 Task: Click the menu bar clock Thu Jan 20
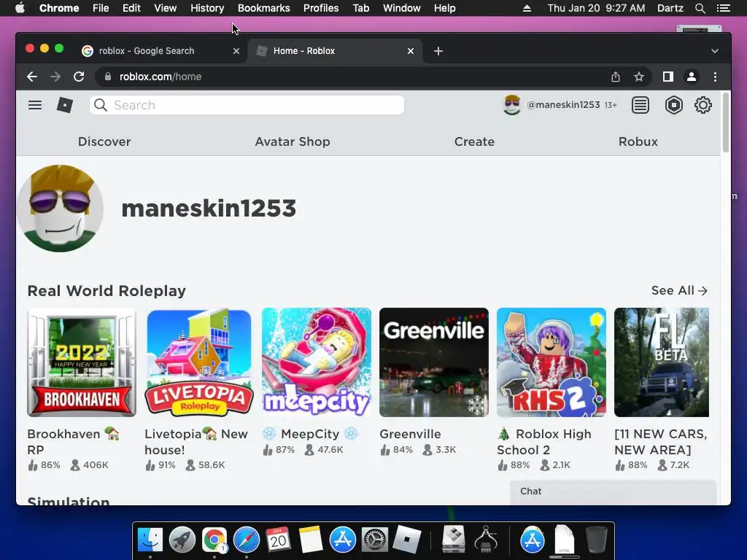(596, 8)
